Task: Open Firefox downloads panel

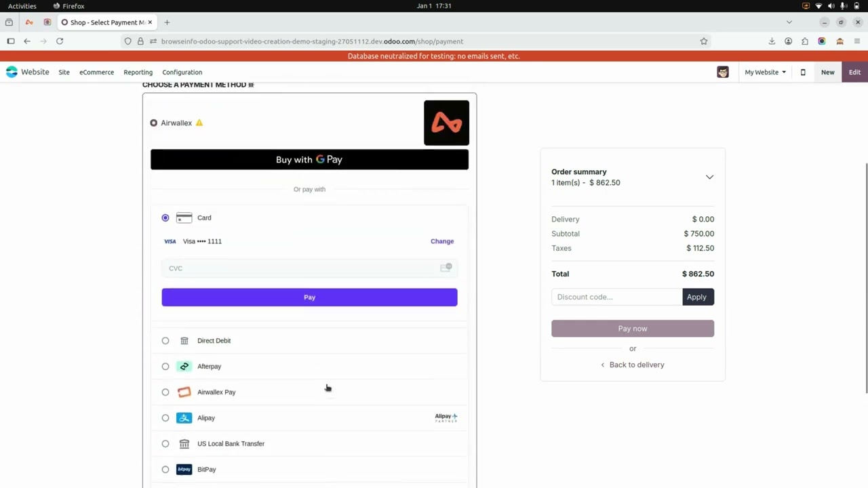Action: tap(772, 41)
